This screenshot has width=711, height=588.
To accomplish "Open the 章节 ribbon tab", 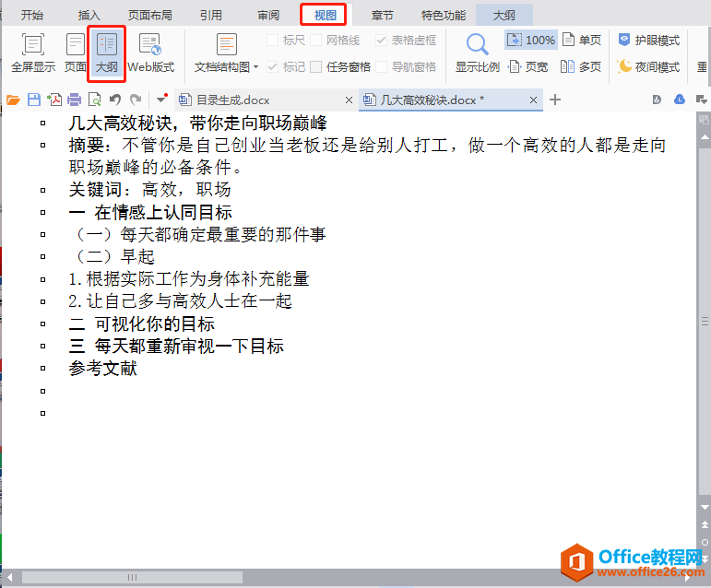I will point(382,15).
